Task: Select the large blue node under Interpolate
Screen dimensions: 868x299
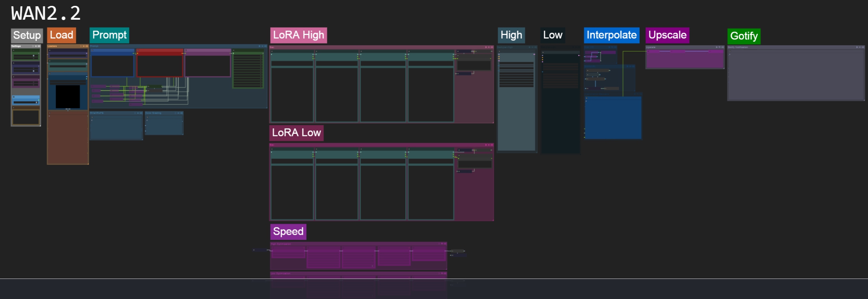Action: click(613, 117)
